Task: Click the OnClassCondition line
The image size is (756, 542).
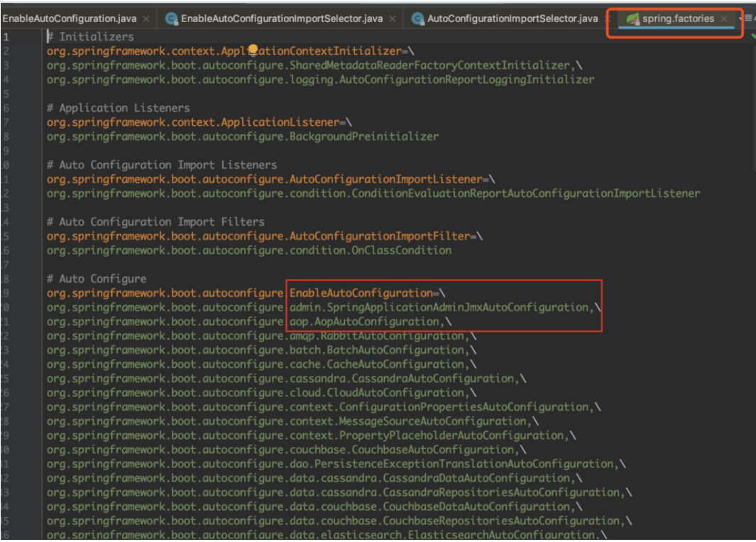Action: [248, 251]
